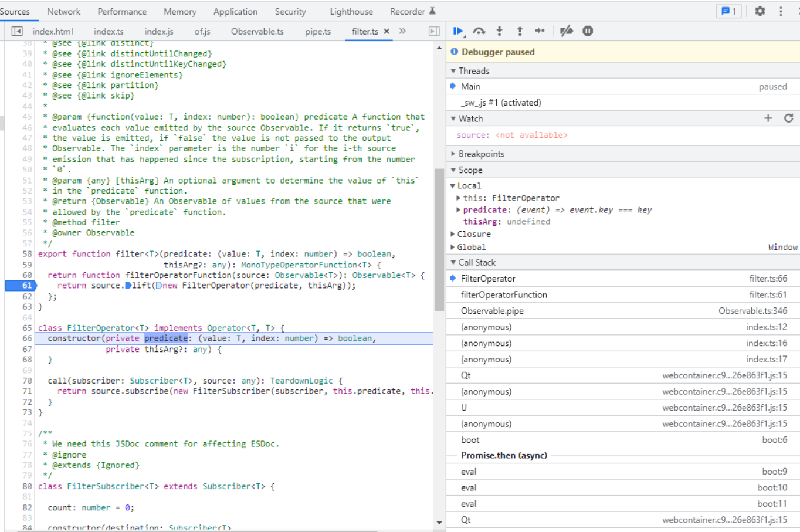Open the Application panel
The height and width of the screenshot is (532, 800).
point(235,11)
